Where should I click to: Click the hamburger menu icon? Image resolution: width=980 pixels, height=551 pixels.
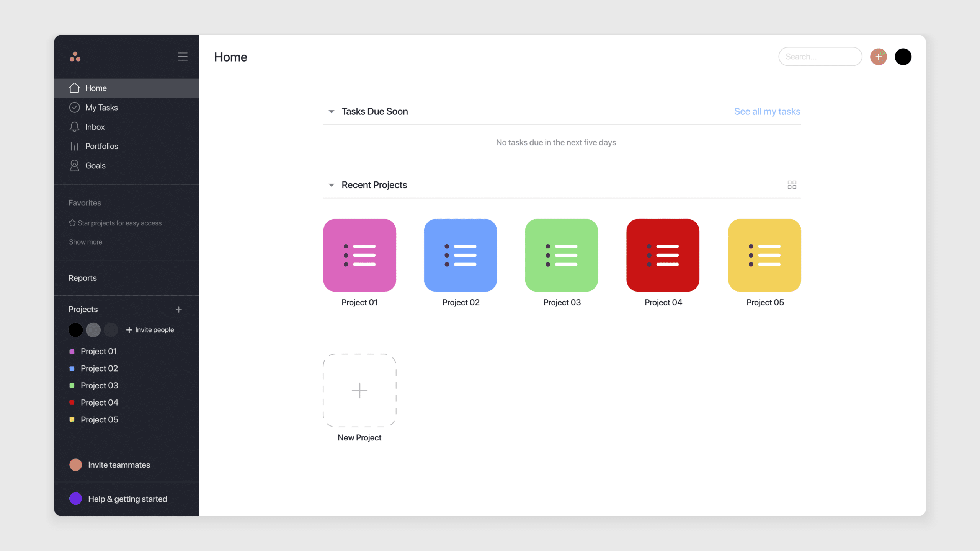click(182, 56)
